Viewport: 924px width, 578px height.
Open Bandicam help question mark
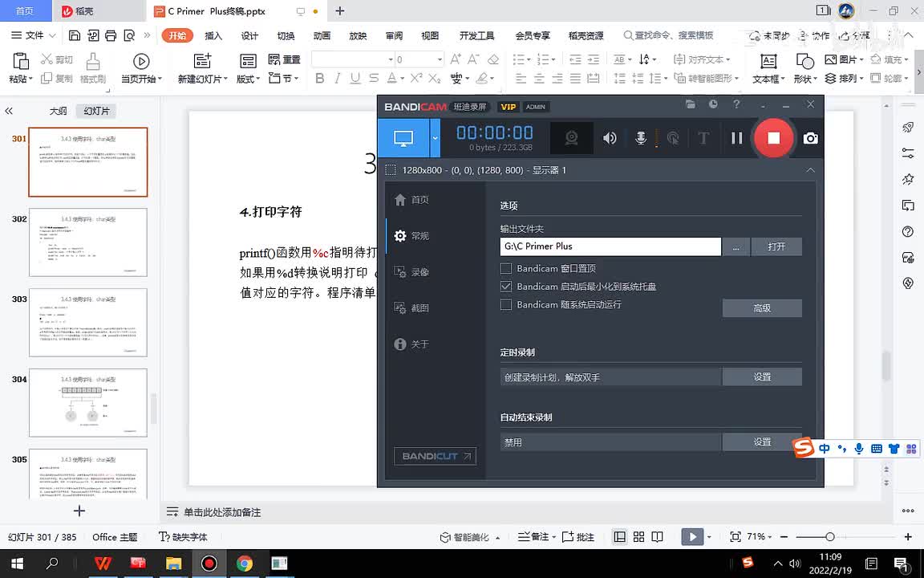point(736,104)
